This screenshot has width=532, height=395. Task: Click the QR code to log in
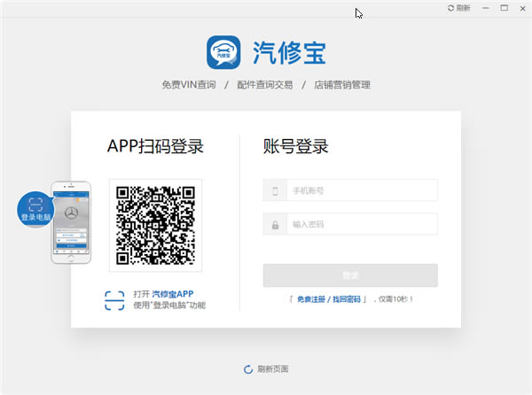155,225
